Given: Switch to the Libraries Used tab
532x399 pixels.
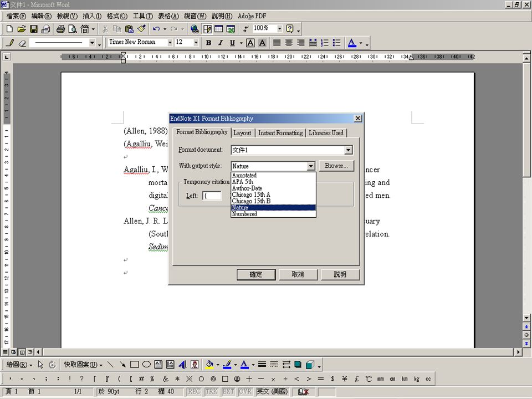Looking at the screenshot, I should tap(326, 133).
